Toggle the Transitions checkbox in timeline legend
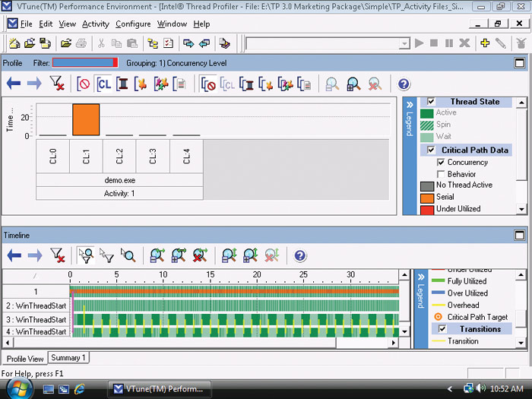 tap(442, 329)
